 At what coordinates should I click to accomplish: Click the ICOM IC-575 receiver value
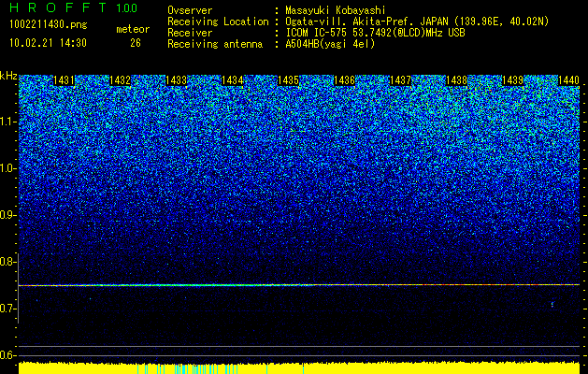[375, 33]
